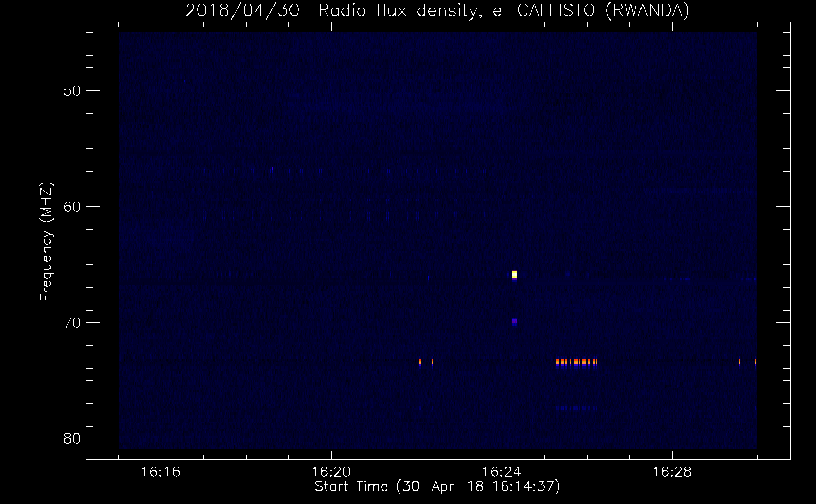The height and width of the screenshot is (504, 816).
Task: Click the Start Time axis label
Action: click(x=437, y=487)
